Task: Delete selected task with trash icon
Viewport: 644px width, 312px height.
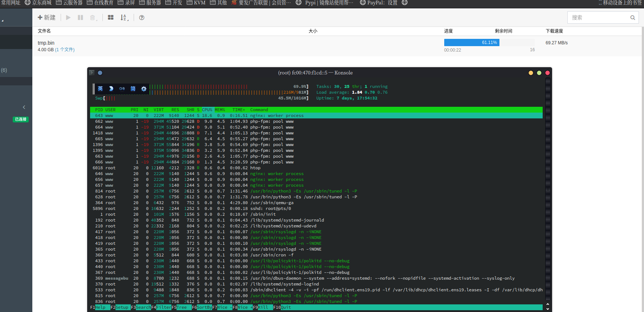Action: pos(93,17)
